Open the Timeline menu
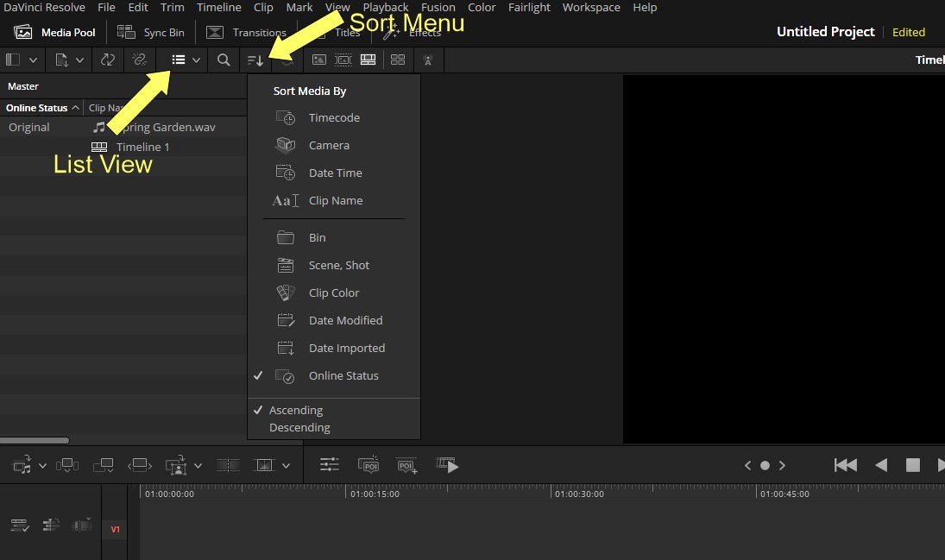 218,7
